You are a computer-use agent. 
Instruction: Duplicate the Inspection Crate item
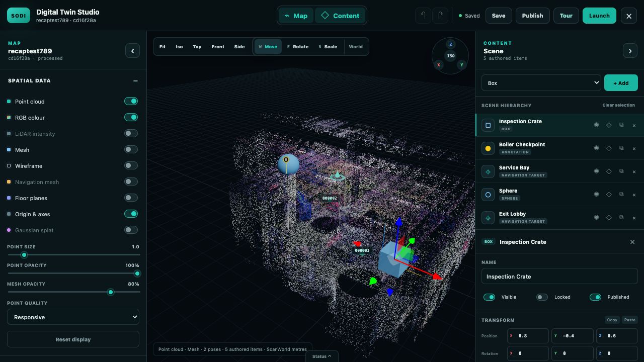(621, 125)
